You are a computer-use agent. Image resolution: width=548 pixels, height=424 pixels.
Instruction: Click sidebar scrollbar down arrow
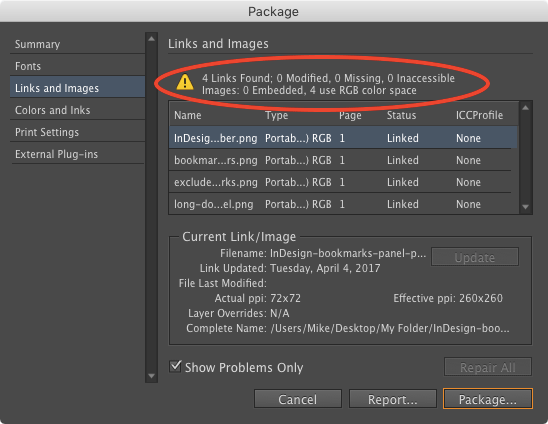pyautogui.click(x=151, y=376)
